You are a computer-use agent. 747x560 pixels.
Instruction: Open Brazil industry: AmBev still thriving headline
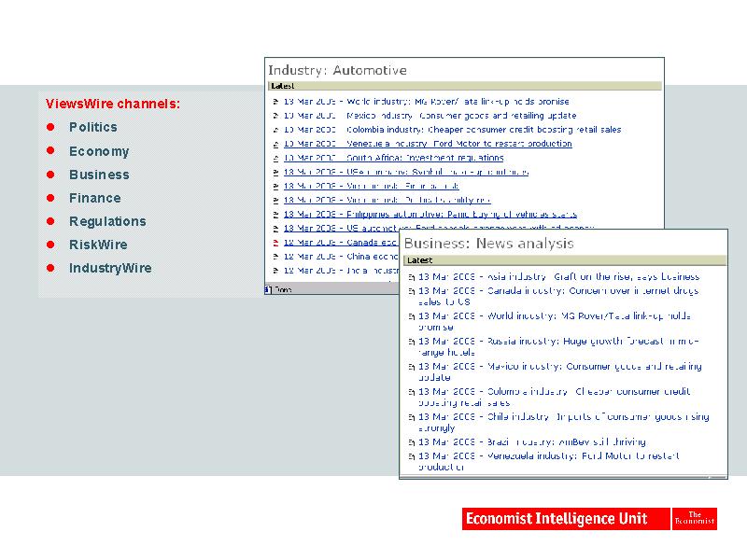click(x=532, y=441)
